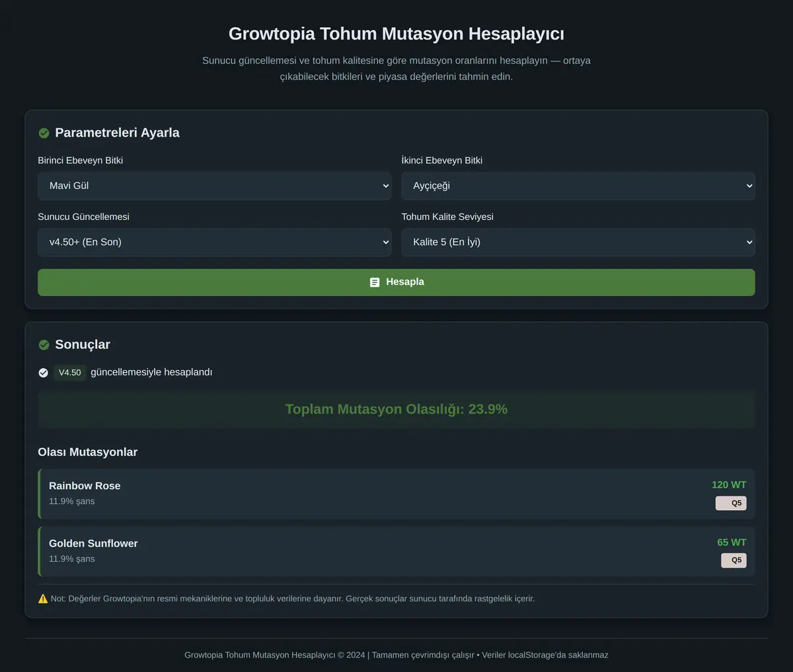Click the Olası Mutasyonlar heading
Screen dimensions: 793x672
tap(87, 452)
